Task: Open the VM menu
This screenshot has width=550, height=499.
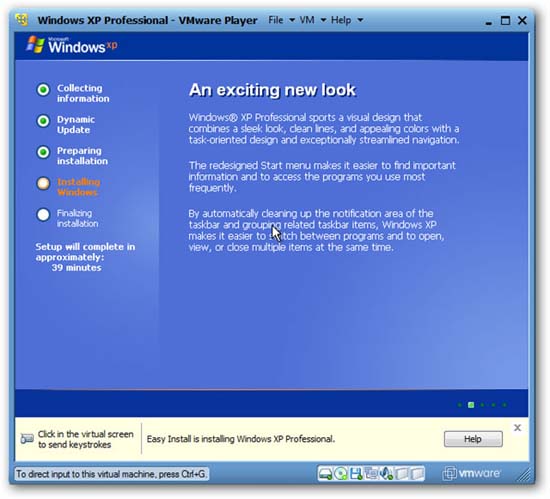Action: click(307, 20)
